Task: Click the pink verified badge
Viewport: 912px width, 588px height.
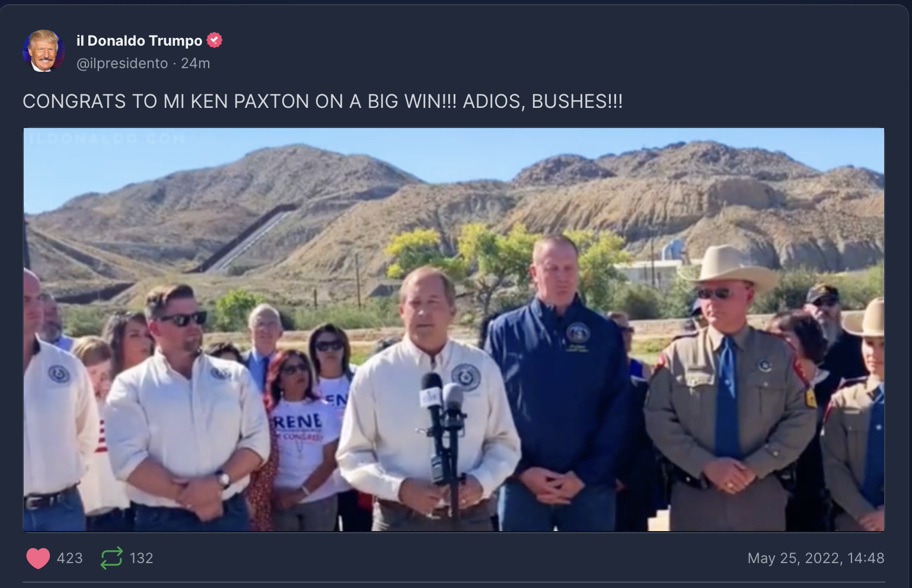Action: 214,40
